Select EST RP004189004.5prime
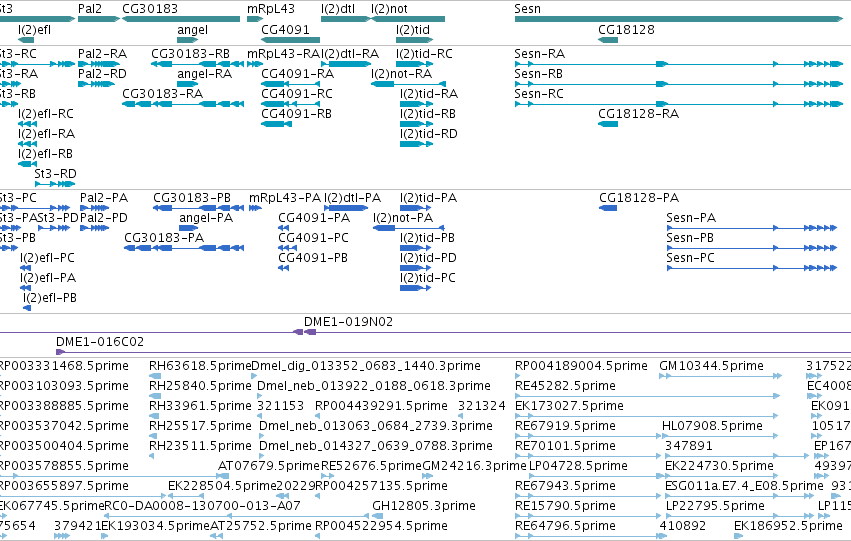 [517, 376]
